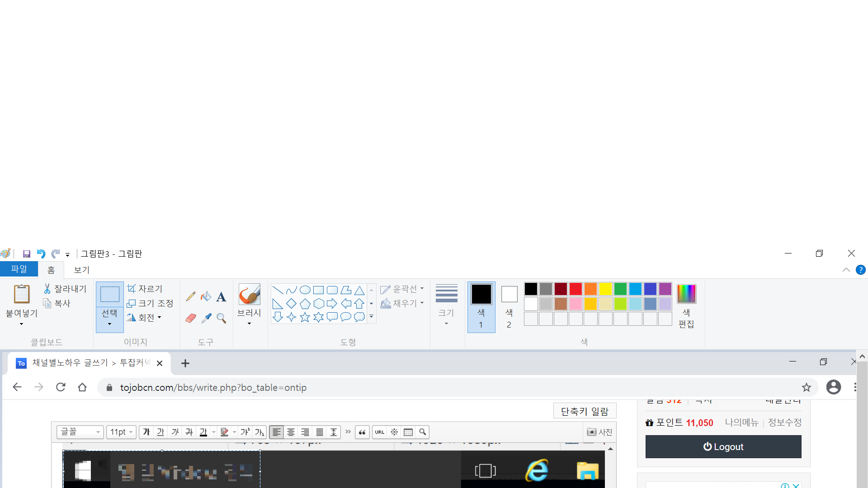The image size is (868, 488).
Task: Click the Logout button
Action: tap(723, 446)
